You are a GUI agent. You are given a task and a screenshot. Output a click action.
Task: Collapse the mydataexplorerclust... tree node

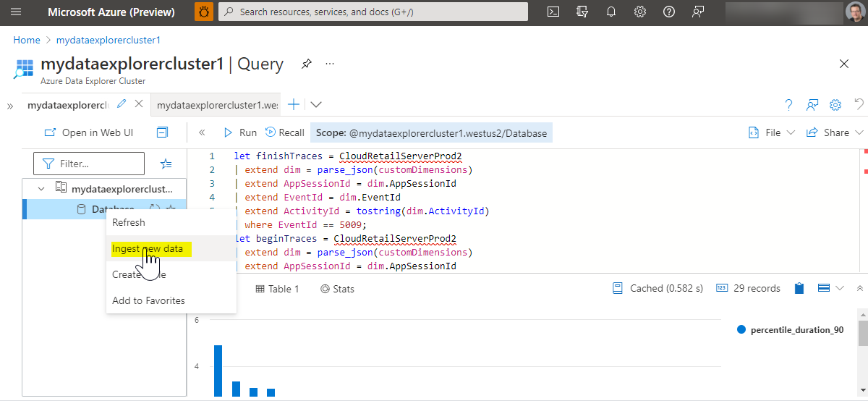(x=41, y=189)
